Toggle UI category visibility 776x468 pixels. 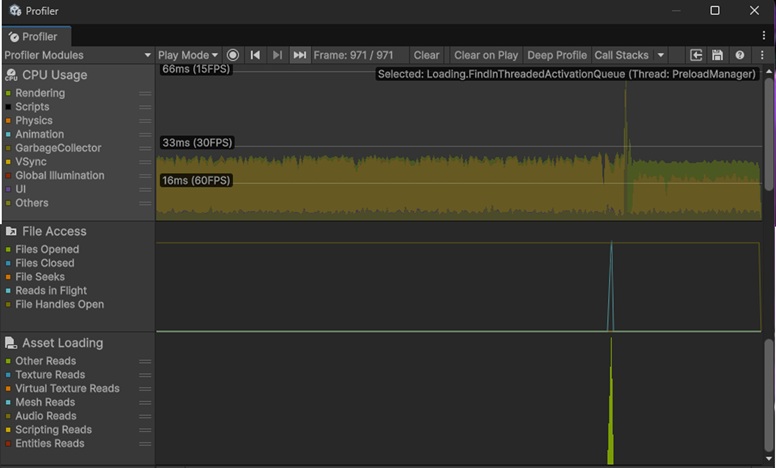point(8,189)
